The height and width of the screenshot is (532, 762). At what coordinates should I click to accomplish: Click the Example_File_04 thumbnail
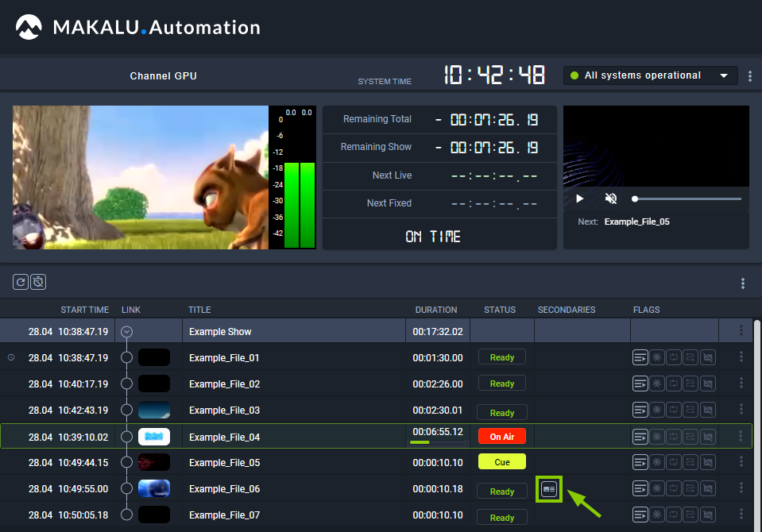(154, 437)
